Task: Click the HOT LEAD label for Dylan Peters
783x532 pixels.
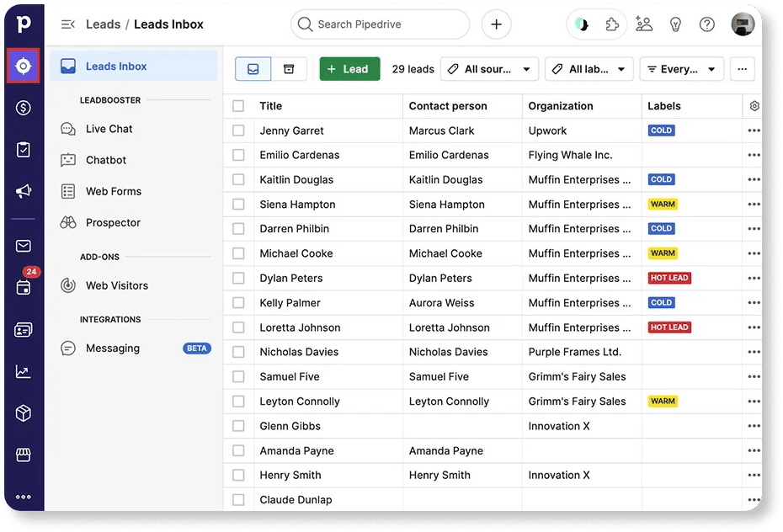Action: (669, 278)
